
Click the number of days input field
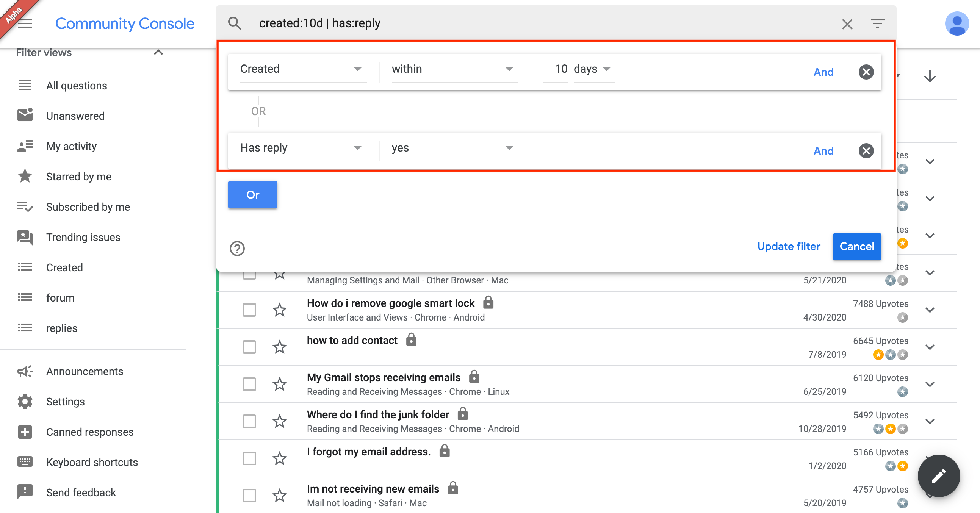(x=557, y=69)
